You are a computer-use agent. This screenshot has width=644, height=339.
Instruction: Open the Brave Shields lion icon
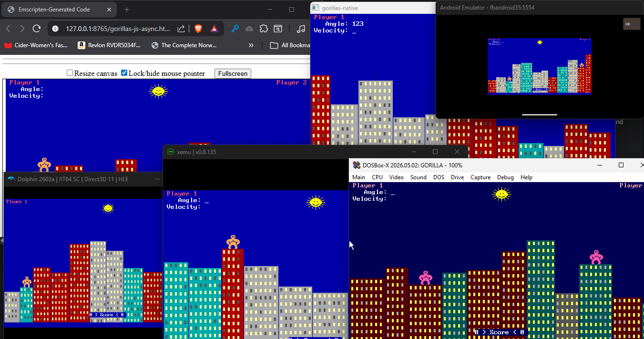pyautogui.click(x=198, y=29)
